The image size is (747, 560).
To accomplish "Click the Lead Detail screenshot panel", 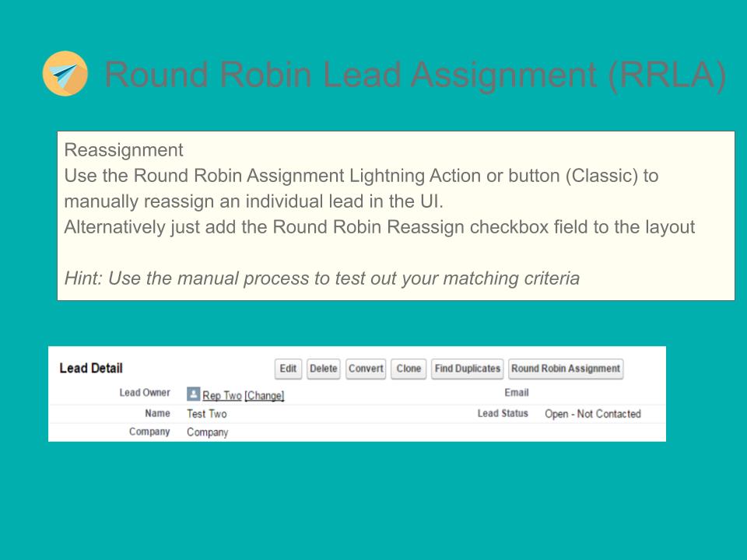I will click(356, 394).
